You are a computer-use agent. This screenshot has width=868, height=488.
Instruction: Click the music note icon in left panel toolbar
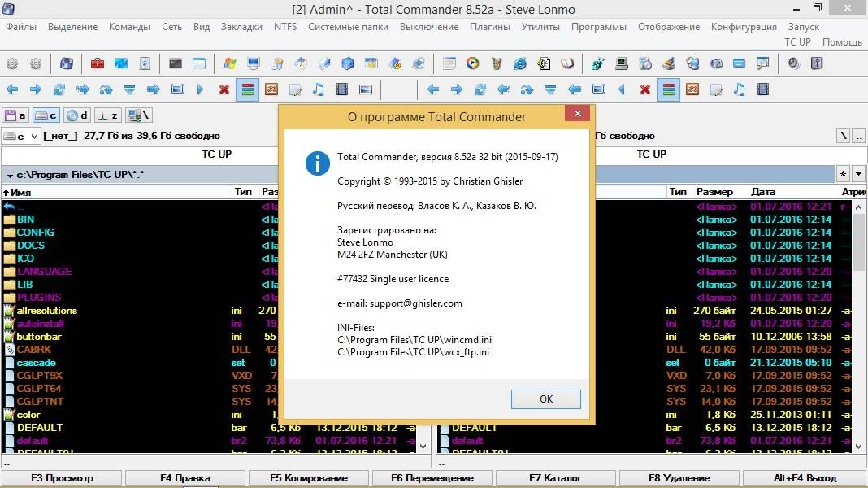coord(319,89)
